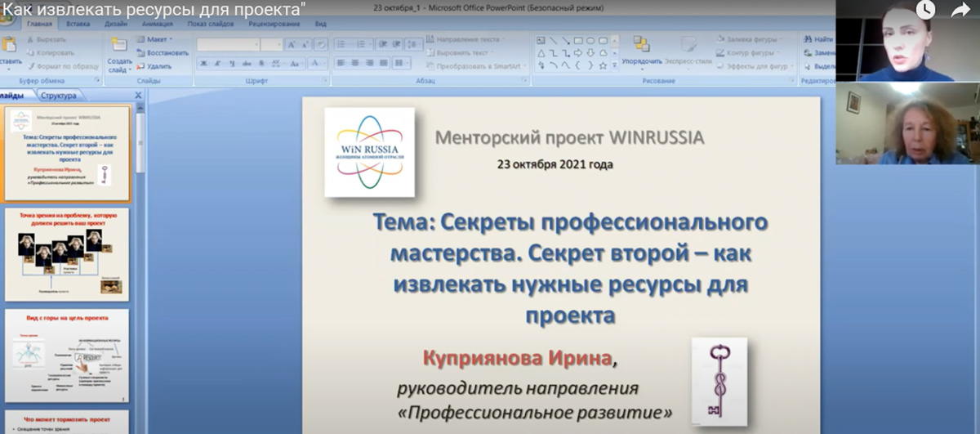Close the slides pane with X

(138, 96)
